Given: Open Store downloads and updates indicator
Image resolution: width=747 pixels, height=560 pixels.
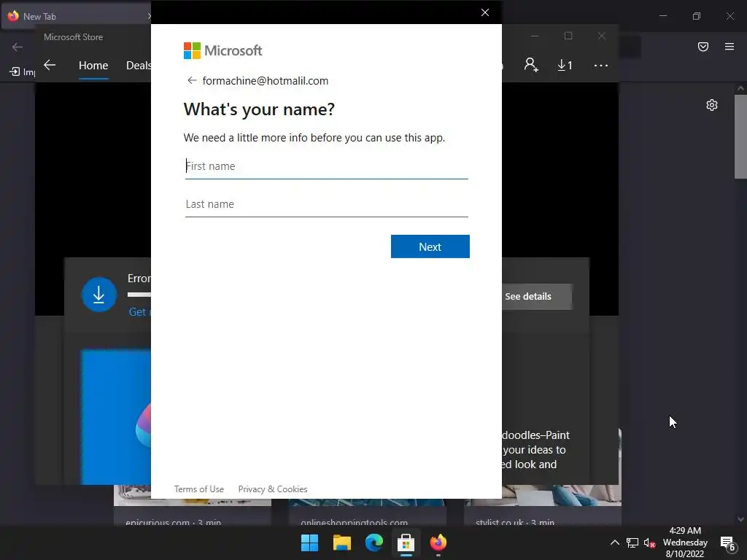Looking at the screenshot, I should tap(565, 65).
